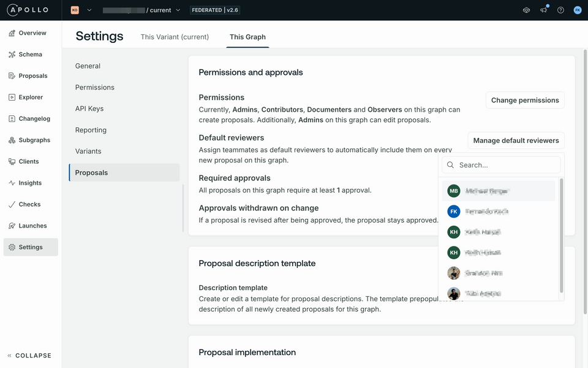Open the announcements megaphone icon
Viewport: 588px width, 368px height.
[x=543, y=10]
